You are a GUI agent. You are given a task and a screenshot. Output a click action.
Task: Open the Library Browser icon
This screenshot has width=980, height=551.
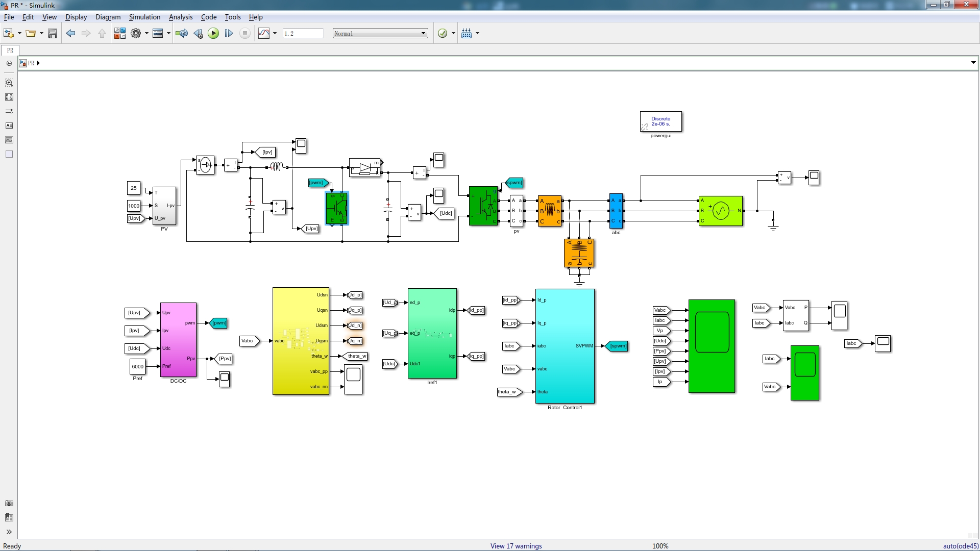pos(119,34)
